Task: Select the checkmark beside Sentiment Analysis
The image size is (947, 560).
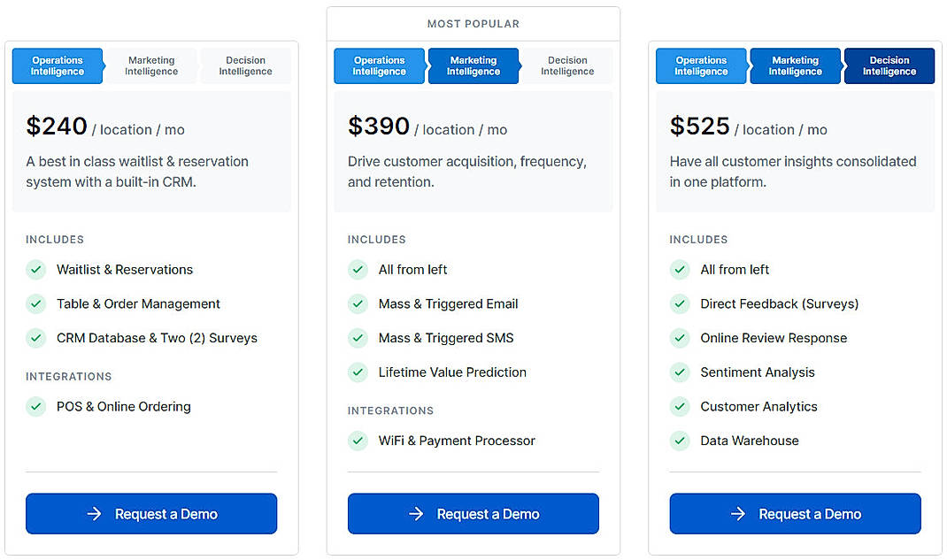Action: pyautogui.click(x=680, y=372)
